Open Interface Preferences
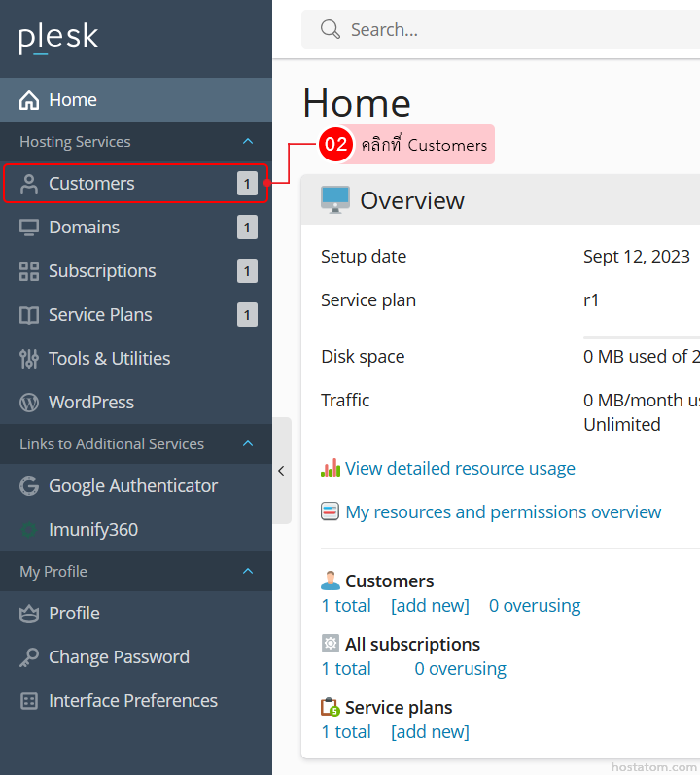The image size is (700, 775). [x=132, y=701]
